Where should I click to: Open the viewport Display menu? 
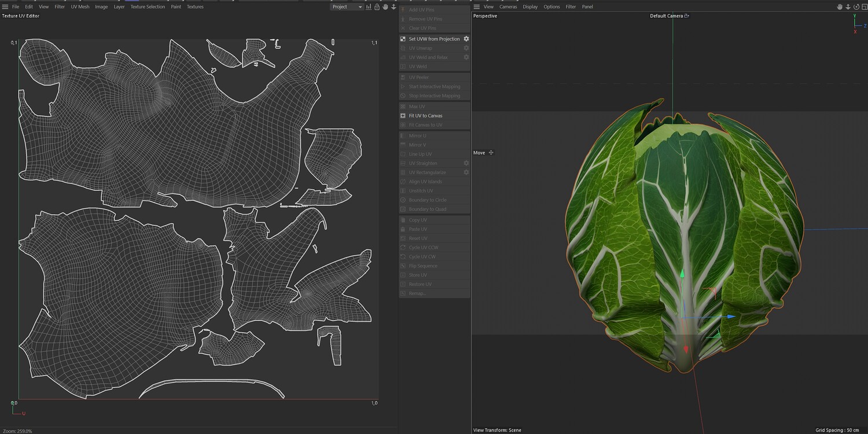(530, 7)
